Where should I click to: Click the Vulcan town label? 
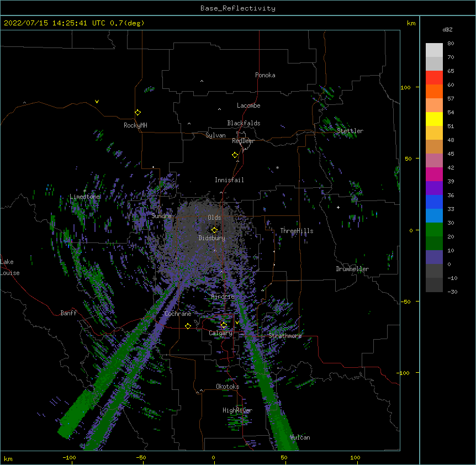point(300,437)
